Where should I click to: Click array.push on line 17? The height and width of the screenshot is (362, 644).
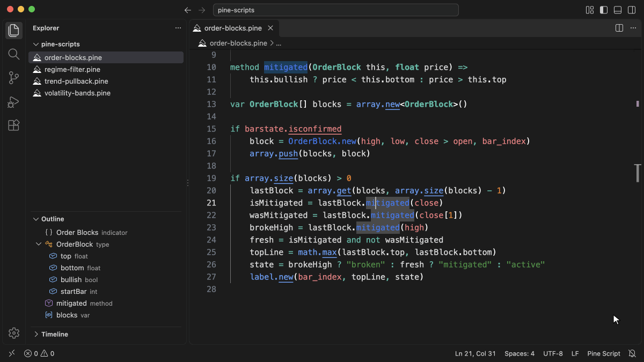pyautogui.click(x=274, y=153)
